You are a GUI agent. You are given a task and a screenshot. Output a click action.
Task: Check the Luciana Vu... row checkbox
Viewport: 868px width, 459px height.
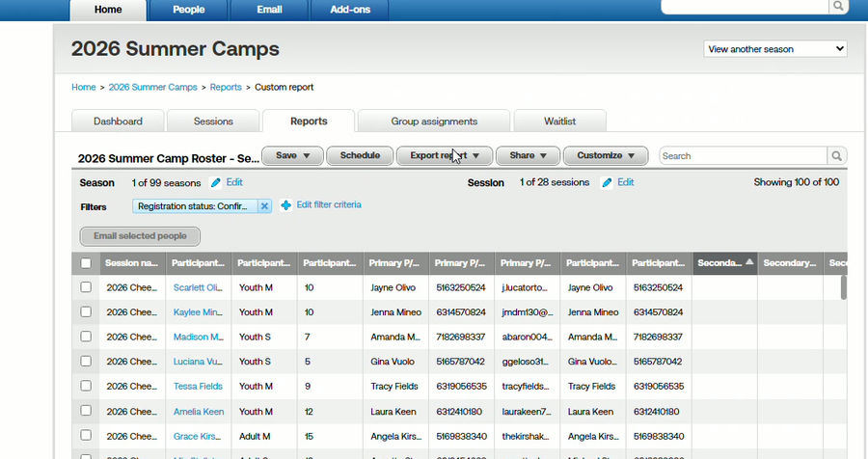click(x=86, y=361)
